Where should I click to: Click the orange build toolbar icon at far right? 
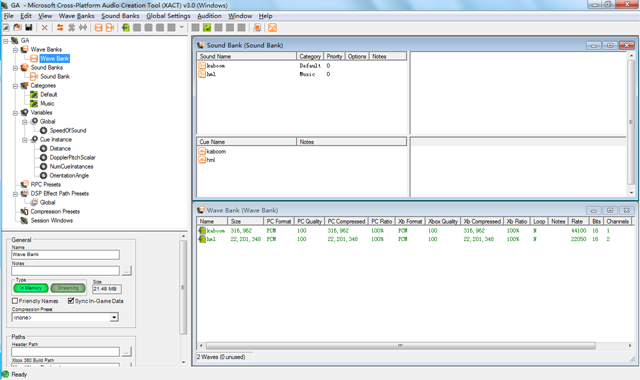pyautogui.click(x=272, y=27)
